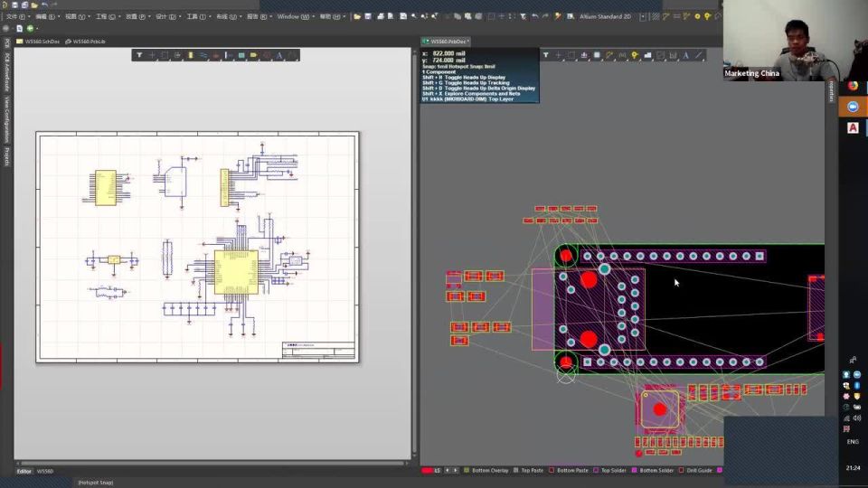
Task: Click the save icon in main toolbar
Action: coord(368,16)
